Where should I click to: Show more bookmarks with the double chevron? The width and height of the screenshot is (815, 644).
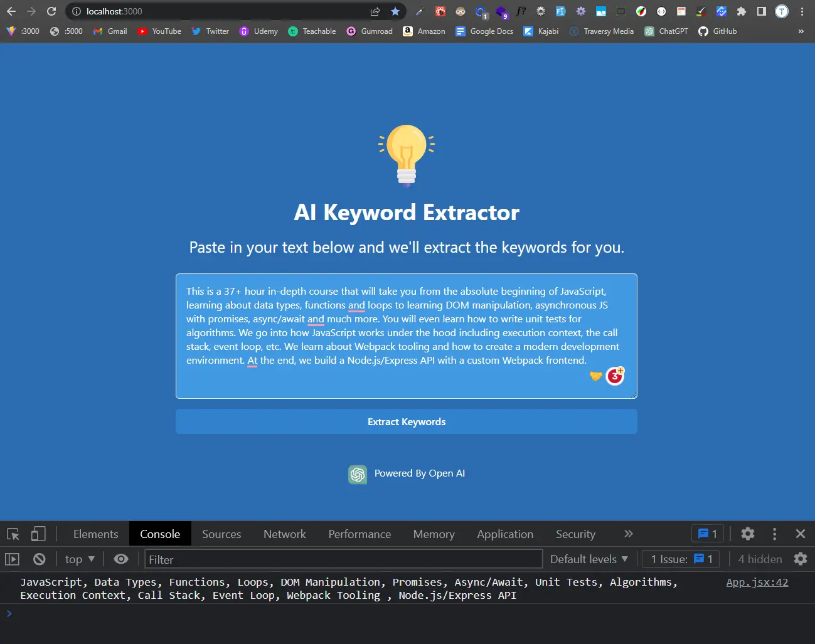[801, 31]
